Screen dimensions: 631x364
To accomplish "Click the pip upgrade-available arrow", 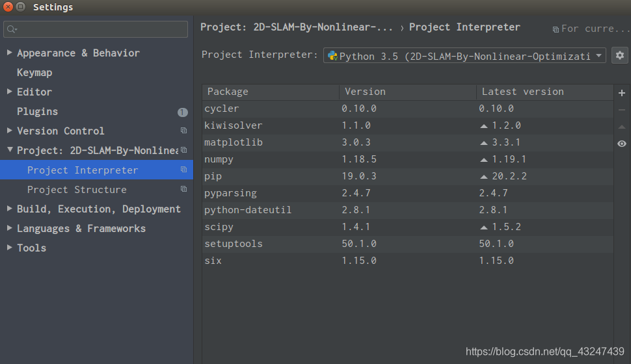I will 484,177.
